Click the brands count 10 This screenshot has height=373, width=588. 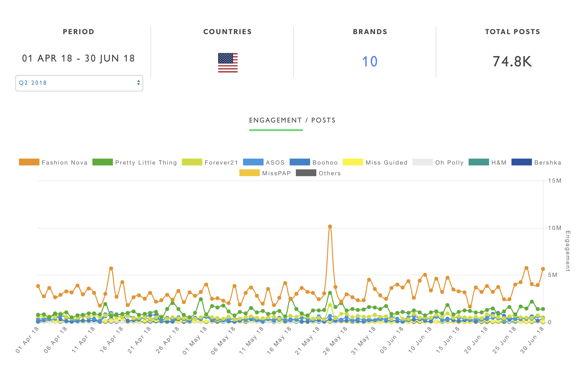coord(370,62)
